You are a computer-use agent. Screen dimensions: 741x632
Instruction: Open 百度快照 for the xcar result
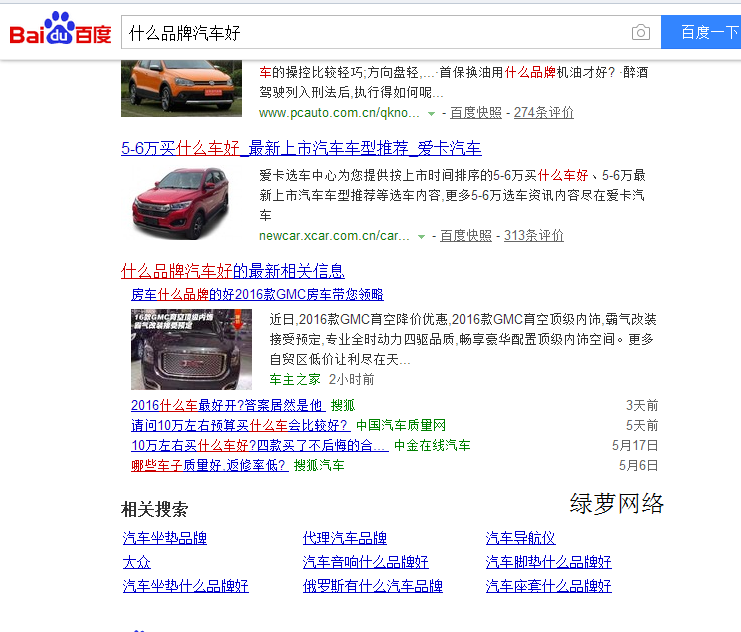(x=465, y=235)
